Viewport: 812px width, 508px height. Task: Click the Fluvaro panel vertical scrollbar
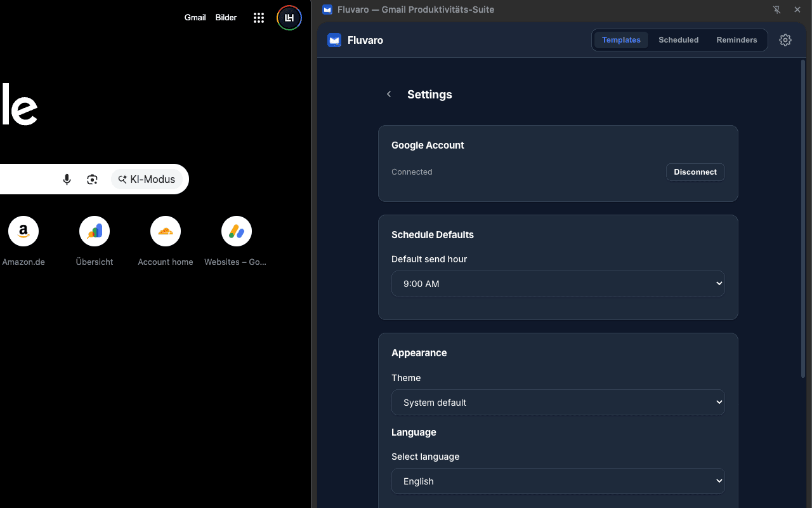803,219
